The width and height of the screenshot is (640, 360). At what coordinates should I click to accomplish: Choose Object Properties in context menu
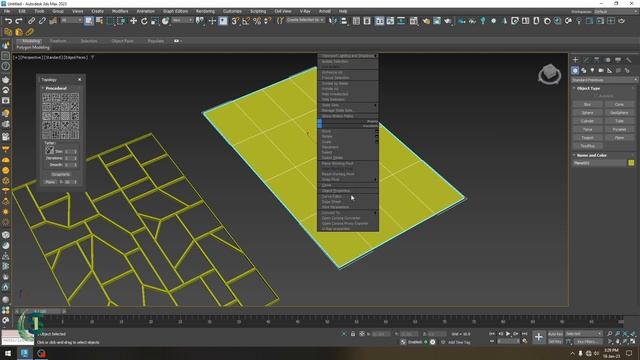pyautogui.click(x=348, y=191)
